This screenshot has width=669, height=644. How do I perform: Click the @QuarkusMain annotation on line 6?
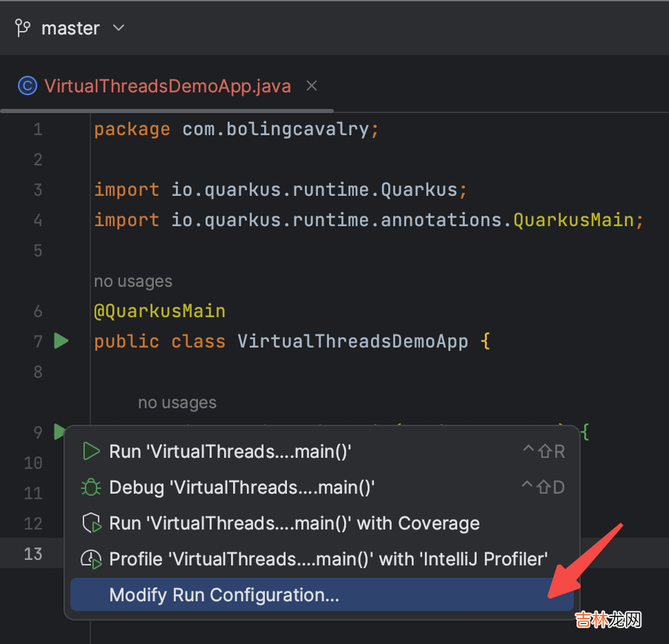click(160, 311)
